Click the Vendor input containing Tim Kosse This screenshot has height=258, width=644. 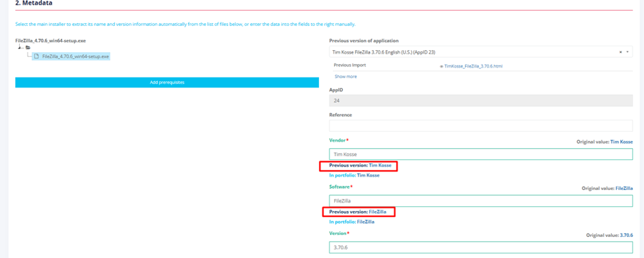click(x=481, y=154)
